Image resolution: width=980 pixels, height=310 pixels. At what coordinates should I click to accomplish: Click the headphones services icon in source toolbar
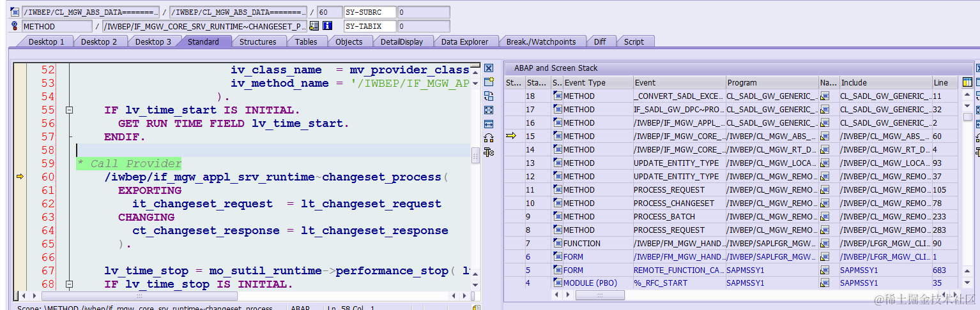click(x=489, y=138)
